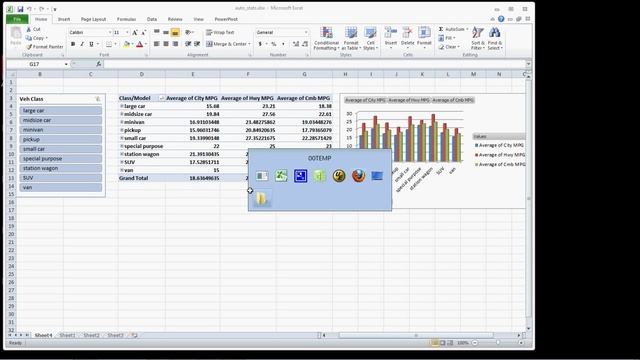Screen dimensions: 640x360
Task: Click the font color swatch button
Action: coord(140,44)
